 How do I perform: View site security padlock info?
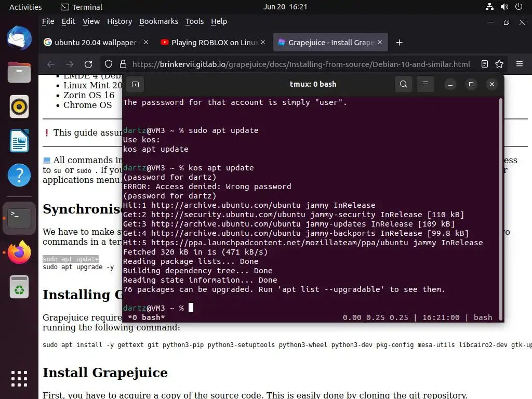coord(123,64)
